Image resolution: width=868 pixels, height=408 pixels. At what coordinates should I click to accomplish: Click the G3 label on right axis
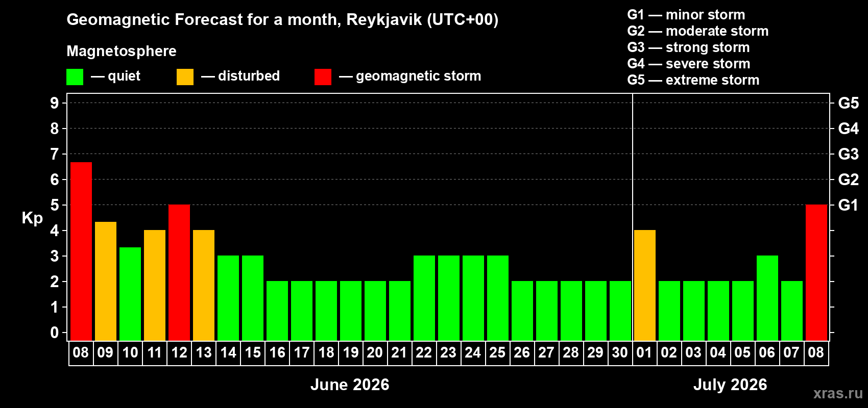tap(849, 154)
